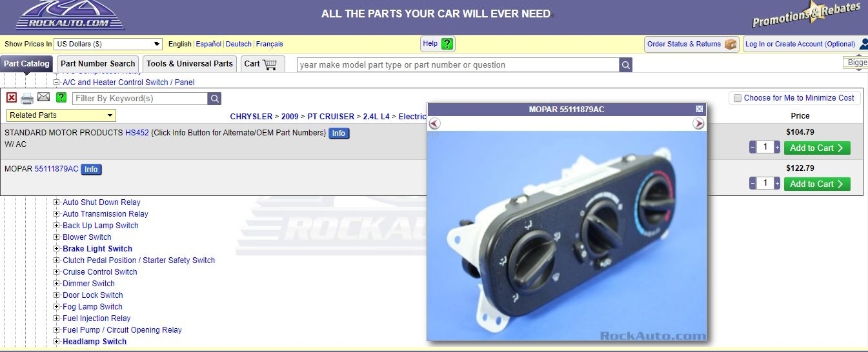Expand the Blower Switch node
This screenshot has width=868, height=352.
pyautogui.click(x=57, y=237)
